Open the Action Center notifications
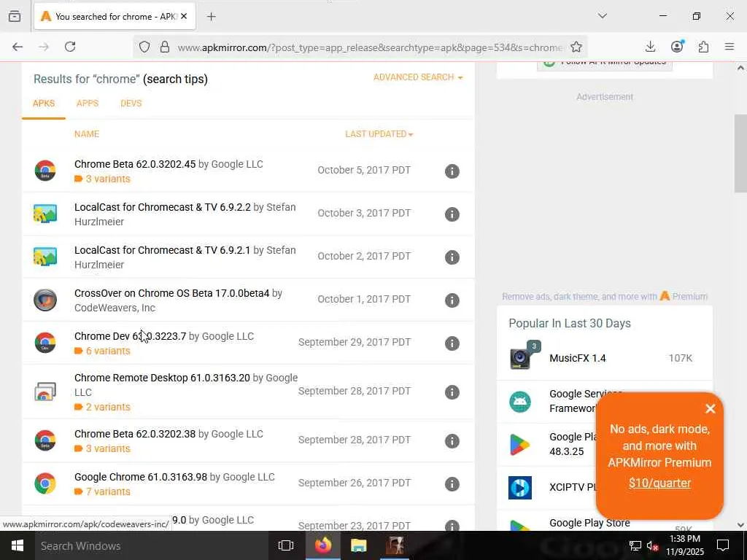This screenshot has height=560, width=747. tap(723, 545)
